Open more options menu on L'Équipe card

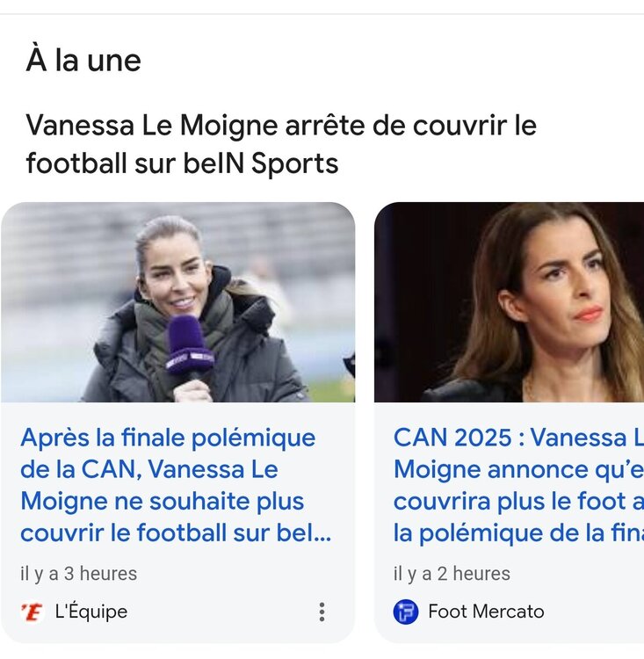[322, 612]
